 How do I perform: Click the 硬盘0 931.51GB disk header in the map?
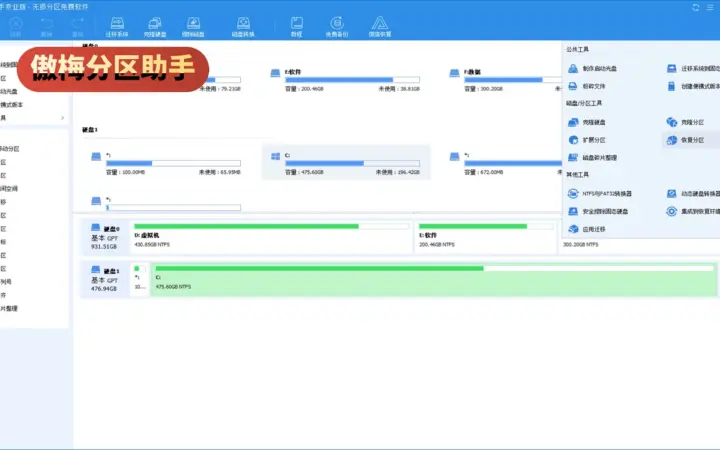pyautogui.click(x=105, y=237)
